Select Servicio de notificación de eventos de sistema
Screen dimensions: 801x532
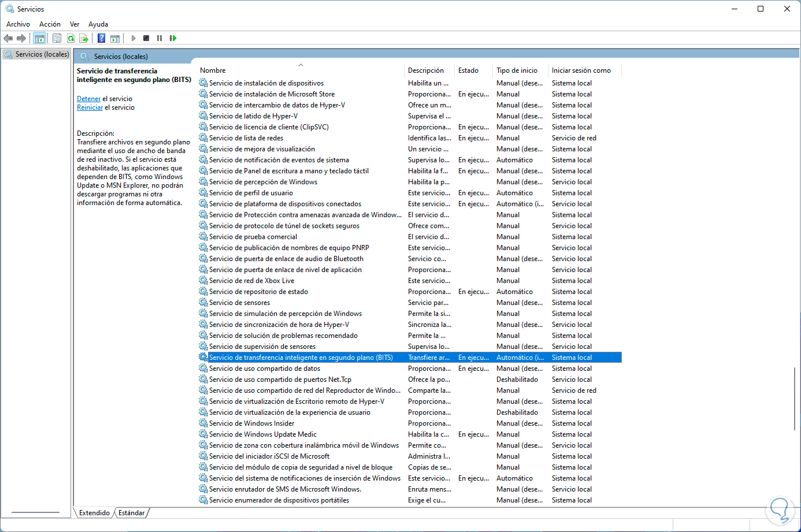pos(410,160)
